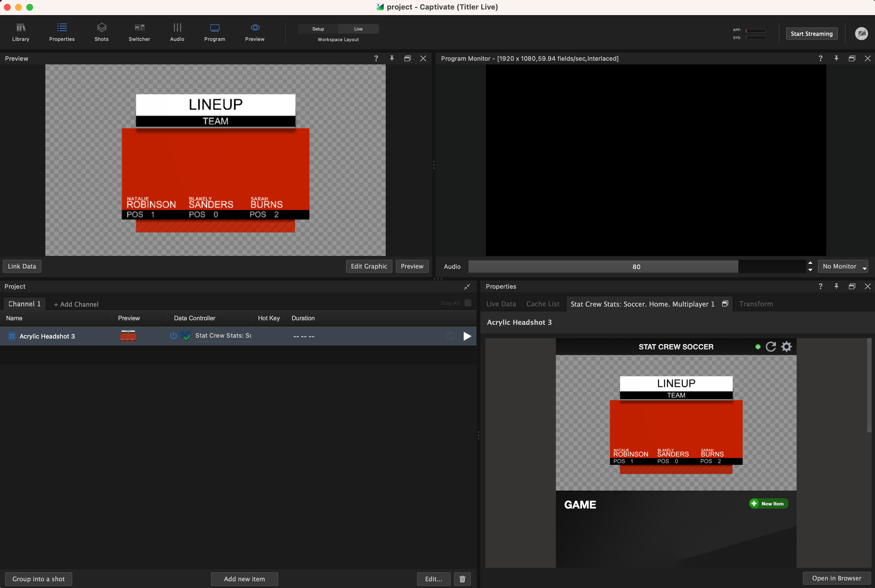This screenshot has height=588, width=875.
Task: Switch workspace layout to Live
Action: [x=358, y=29]
